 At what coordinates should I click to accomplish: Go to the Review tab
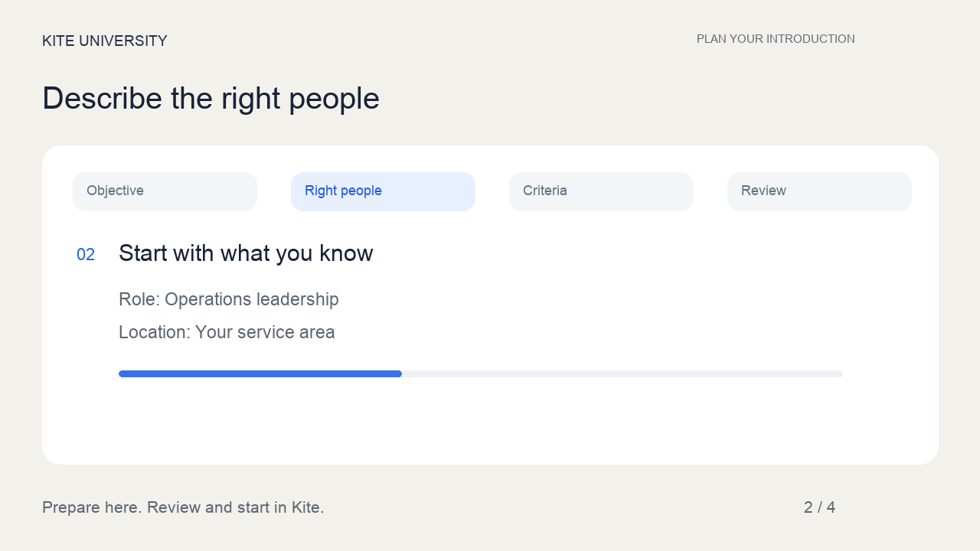pos(819,191)
